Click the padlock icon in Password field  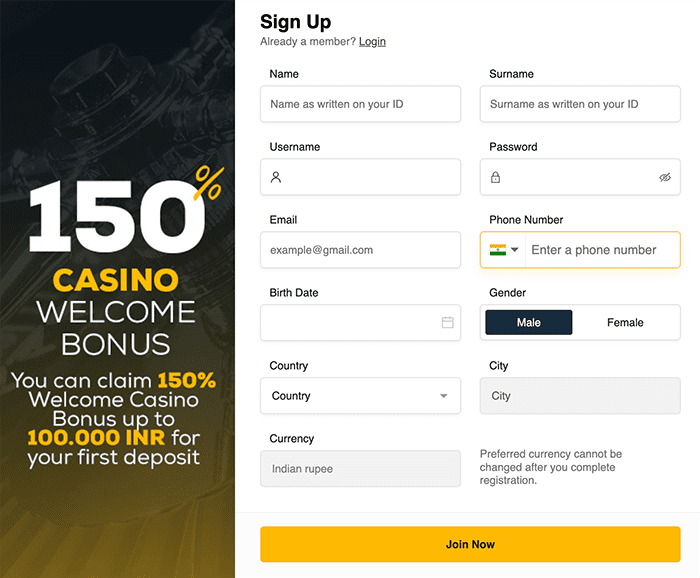[495, 177]
